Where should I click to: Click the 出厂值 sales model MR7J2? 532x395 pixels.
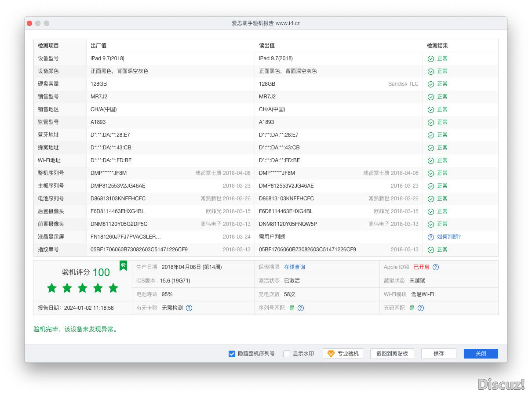pos(99,97)
